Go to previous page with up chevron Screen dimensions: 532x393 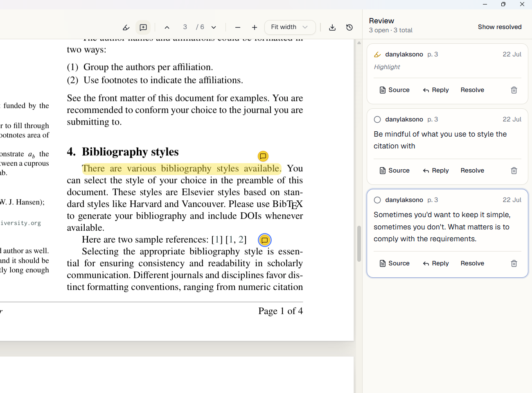tap(167, 27)
